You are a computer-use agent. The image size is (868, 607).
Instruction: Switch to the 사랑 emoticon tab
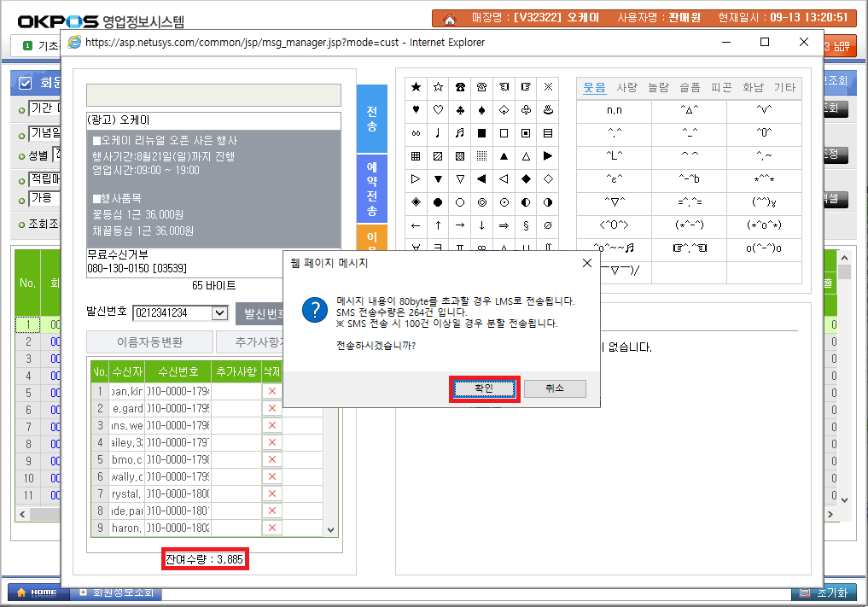pyautogui.click(x=626, y=88)
